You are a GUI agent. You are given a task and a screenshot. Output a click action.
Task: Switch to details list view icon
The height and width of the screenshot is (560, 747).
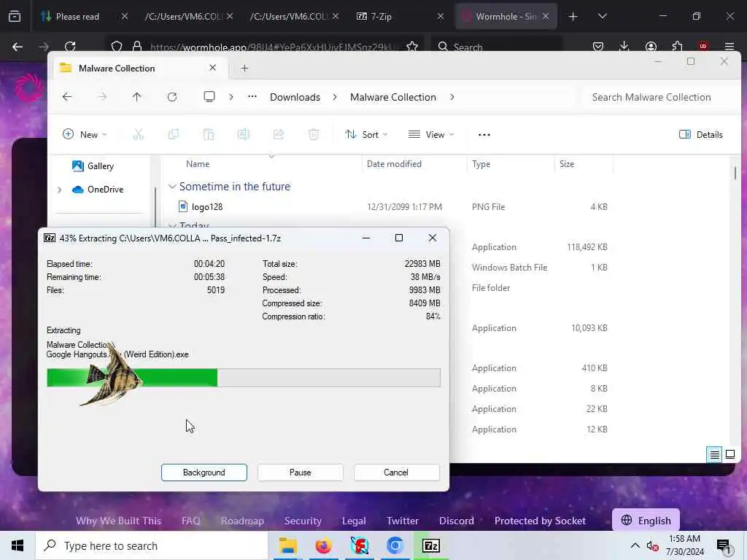click(x=715, y=455)
